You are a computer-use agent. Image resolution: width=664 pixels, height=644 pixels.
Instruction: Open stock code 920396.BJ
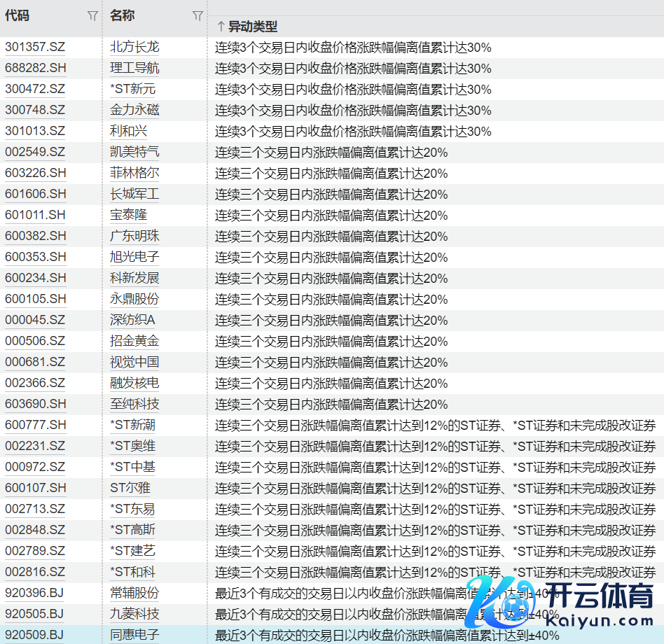pos(34,594)
